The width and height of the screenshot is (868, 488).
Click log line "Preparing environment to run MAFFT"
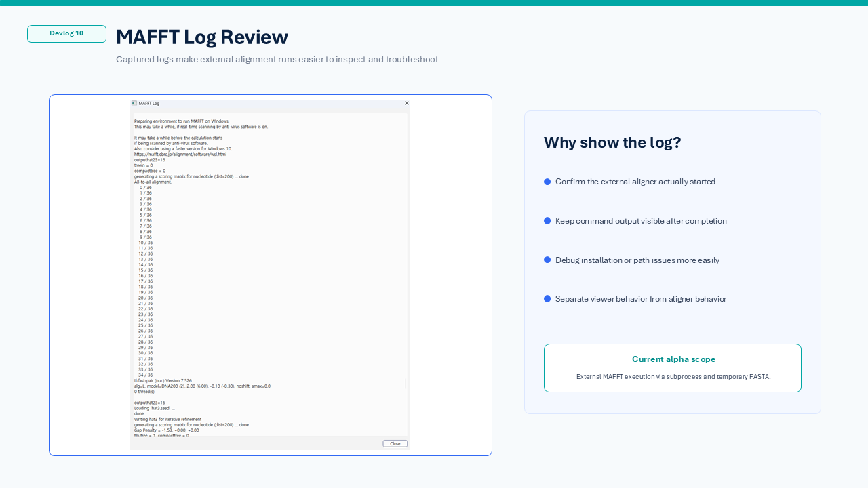[182, 121]
